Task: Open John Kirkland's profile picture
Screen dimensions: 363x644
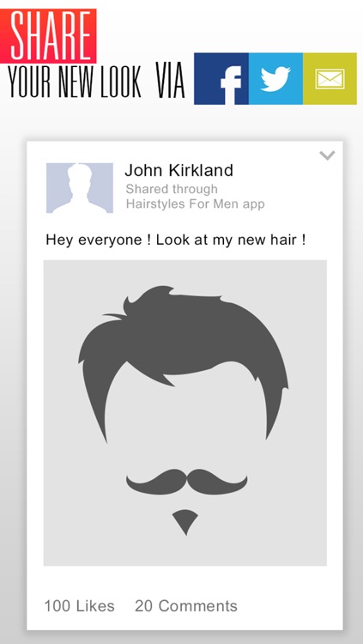Action: coord(80,188)
